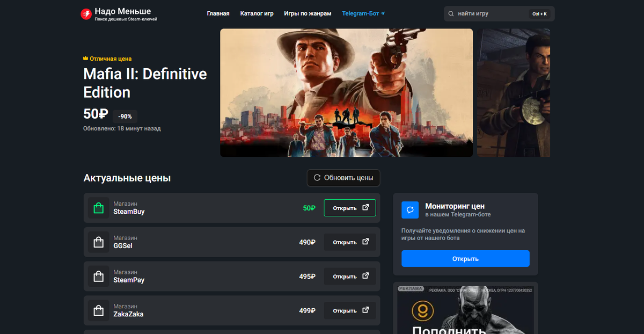Click the ZakaZaka shop bag icon

click(99, 311)
